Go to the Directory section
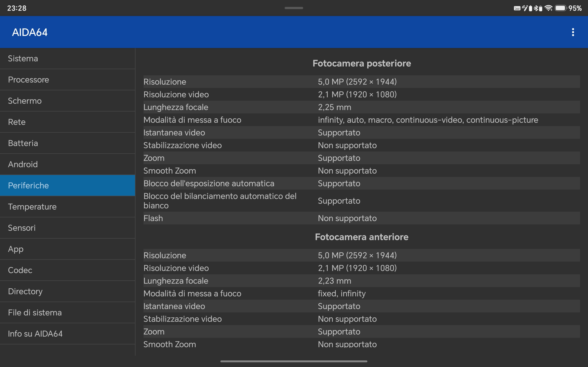 pyautogui.click(x=68, y=291)
